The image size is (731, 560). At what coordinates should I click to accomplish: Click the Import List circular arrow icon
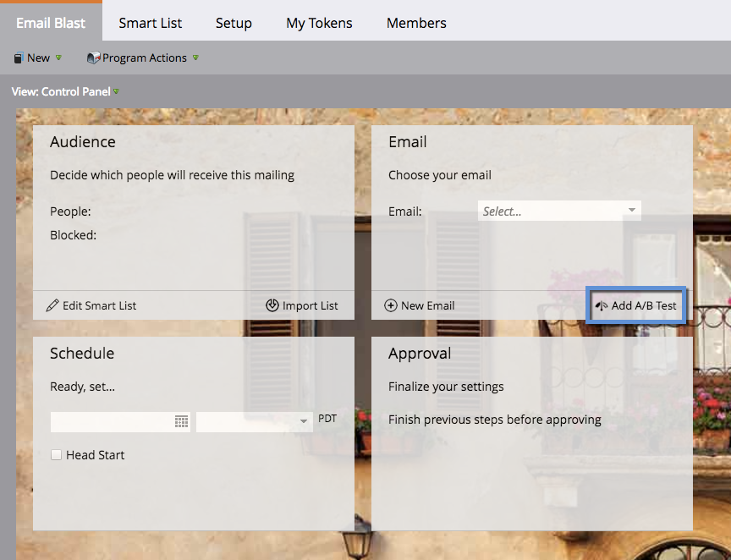pos(272,305)
